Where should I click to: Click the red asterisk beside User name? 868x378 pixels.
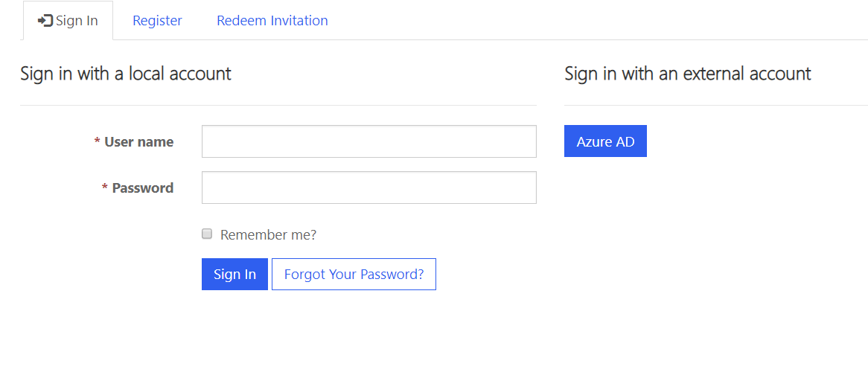(x=97, y=142)
